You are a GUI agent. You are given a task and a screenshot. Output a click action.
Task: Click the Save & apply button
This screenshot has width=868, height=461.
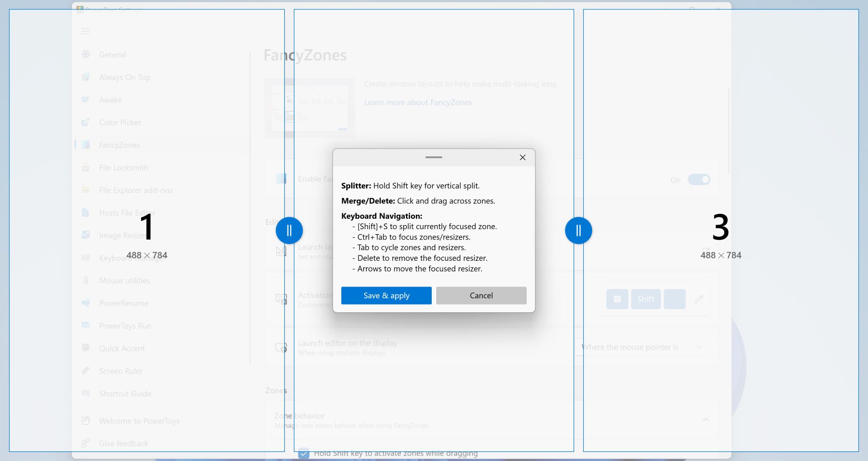(386, 296)
